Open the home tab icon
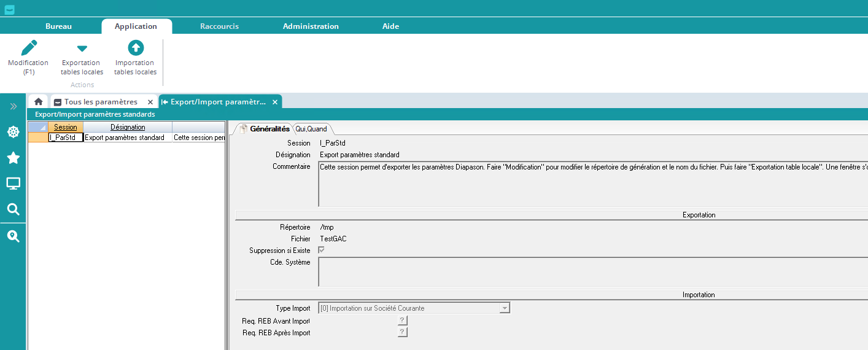 coord(38,102)
